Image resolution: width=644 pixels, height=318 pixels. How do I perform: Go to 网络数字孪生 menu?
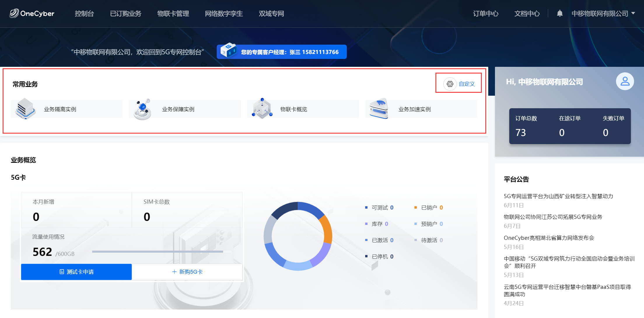coord(224,13)
